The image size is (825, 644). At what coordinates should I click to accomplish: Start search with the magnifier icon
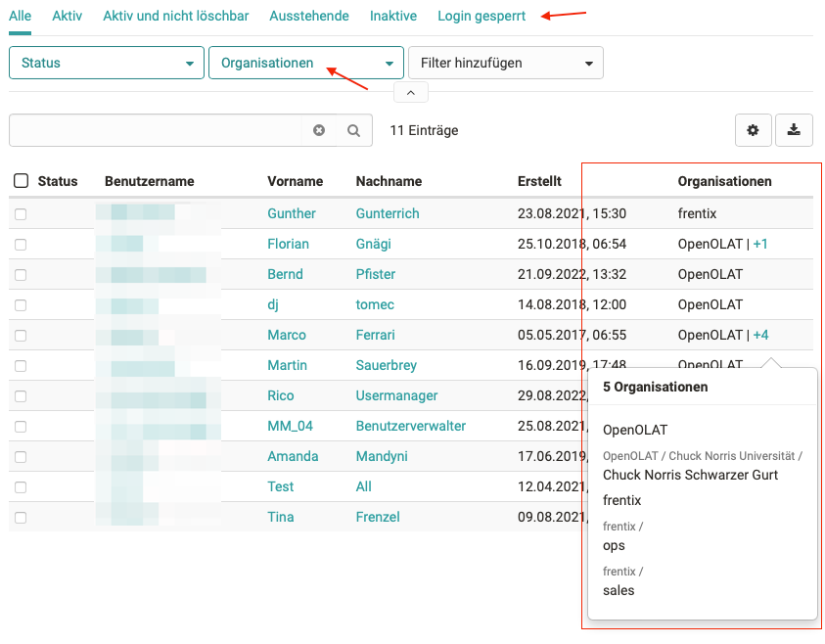point(352,129)
